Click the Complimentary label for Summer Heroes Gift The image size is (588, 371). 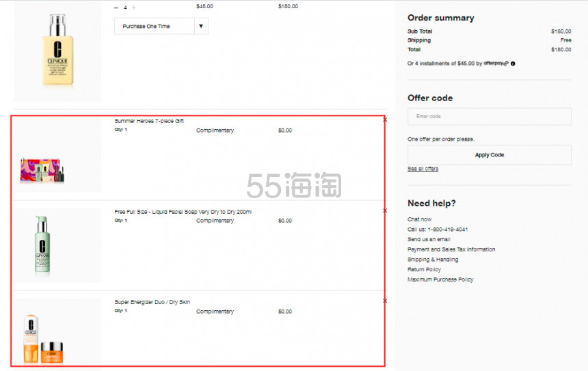coord(215,130)
